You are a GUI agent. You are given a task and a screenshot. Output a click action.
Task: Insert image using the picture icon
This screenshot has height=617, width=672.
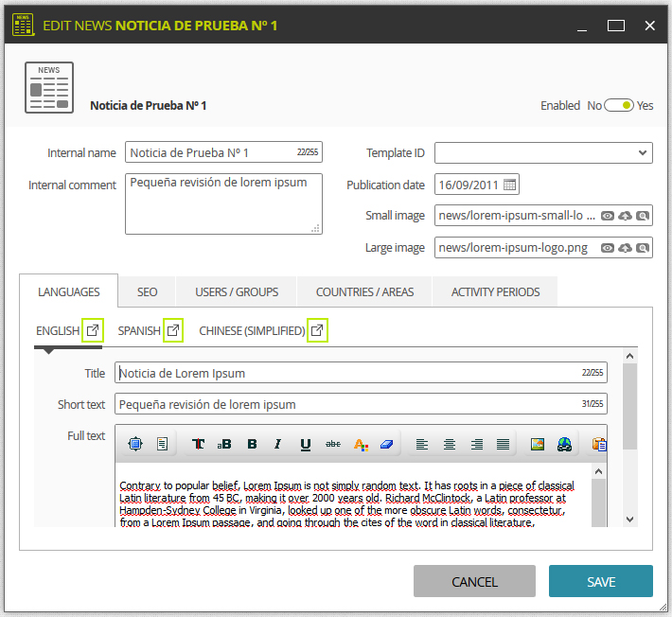tap(538, 444)
